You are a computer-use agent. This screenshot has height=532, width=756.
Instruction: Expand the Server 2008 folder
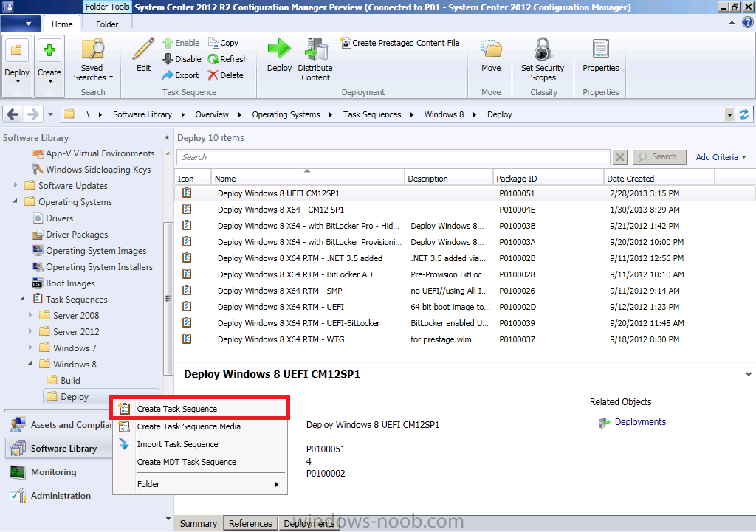tap(30, 314)
